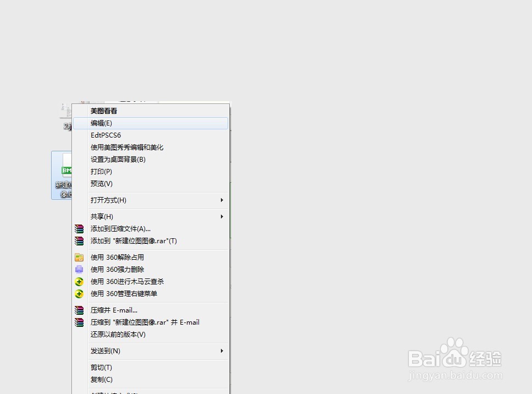
Task: Click WinRAR icon beside 压缩并 E-mail...
Action: coord(79,310)
